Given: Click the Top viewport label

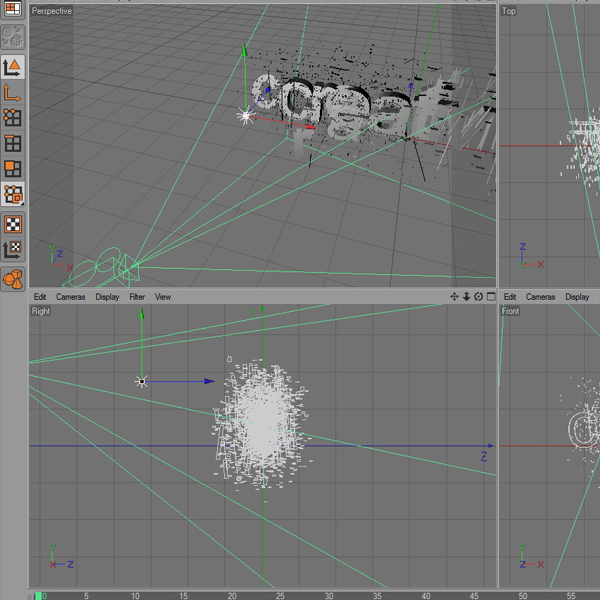Looking at the screenshot, I should coord(509,11).
